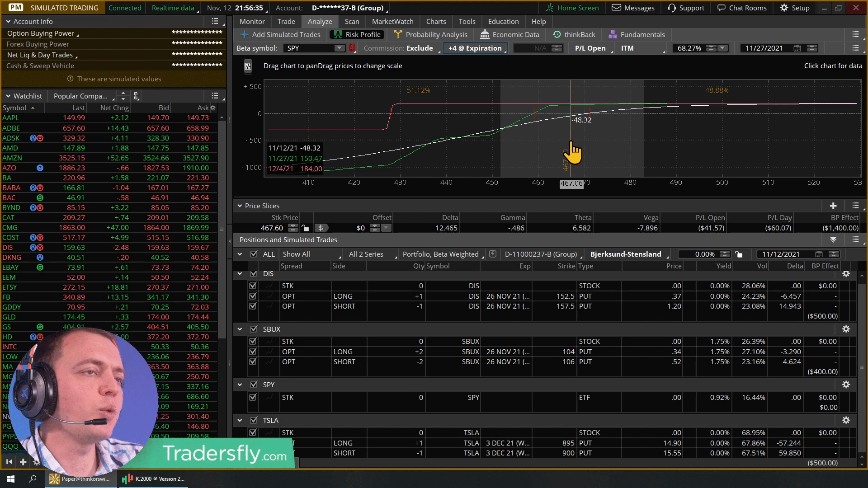Image resolution: width=868 pixels, height=488 pixels.
Task: Open the TSLA group settings gear
Action: coord(846,420)
